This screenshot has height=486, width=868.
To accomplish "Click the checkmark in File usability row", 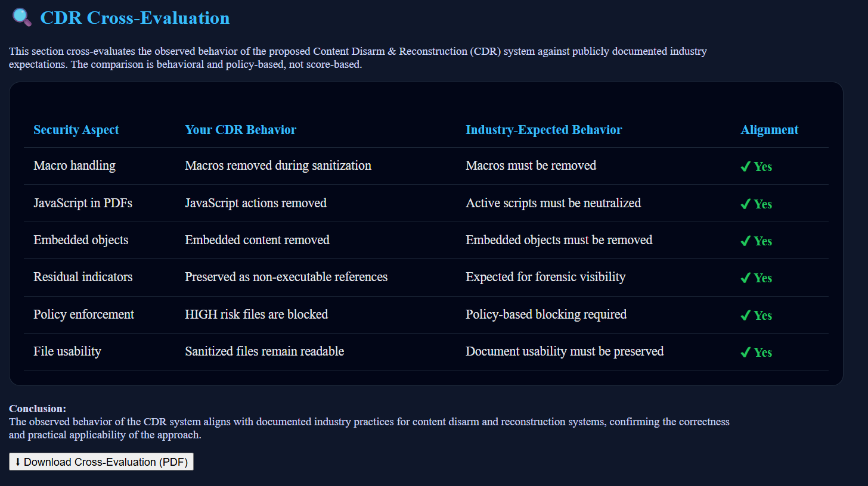I will click(745, 353).
